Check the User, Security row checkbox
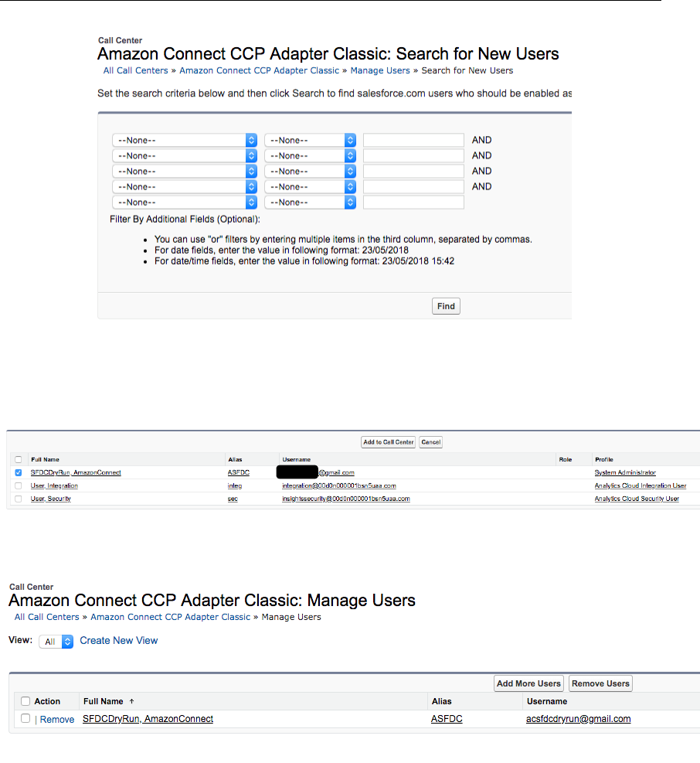Image resolution: width=700 pixels, height=763 pixels. coord(19,499)
